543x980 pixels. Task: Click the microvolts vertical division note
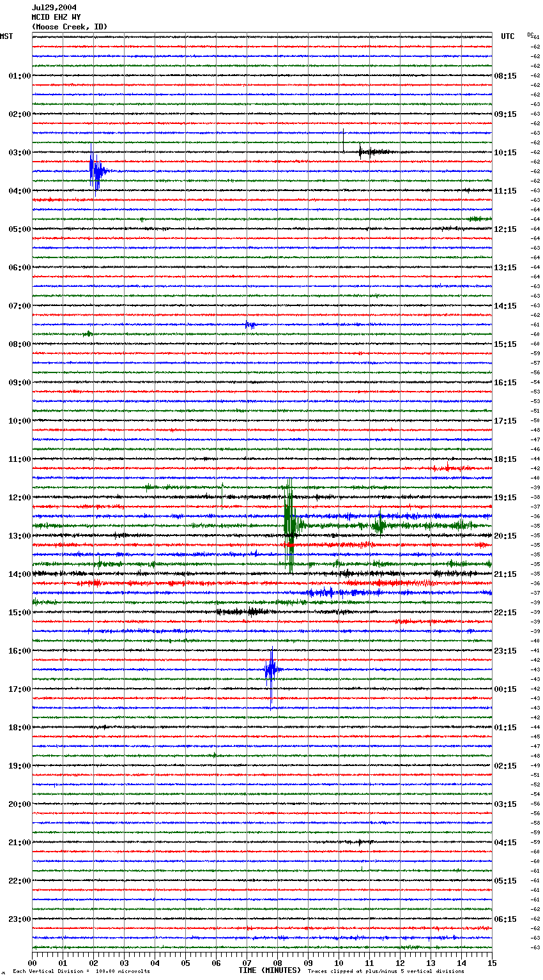point(81,971)
